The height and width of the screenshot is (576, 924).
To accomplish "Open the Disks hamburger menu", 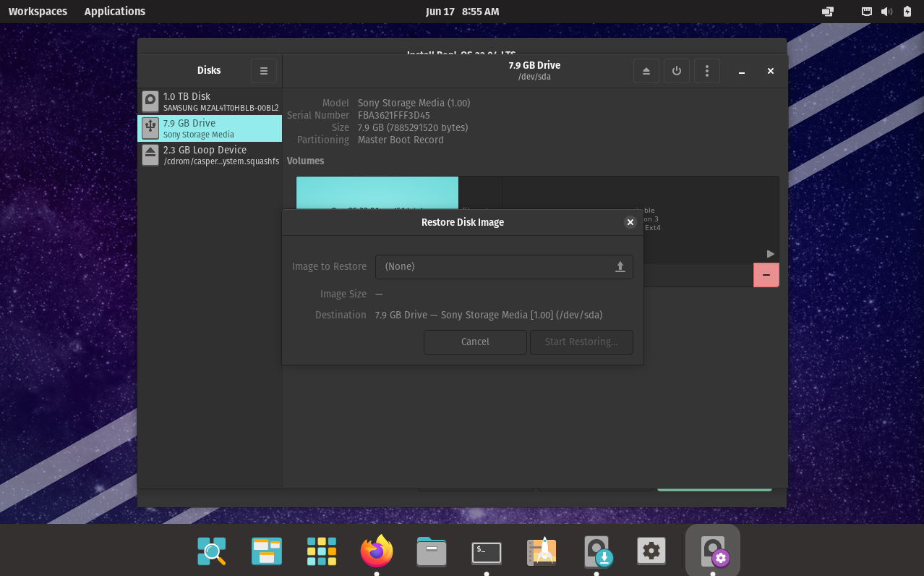I will click(263, 71).
